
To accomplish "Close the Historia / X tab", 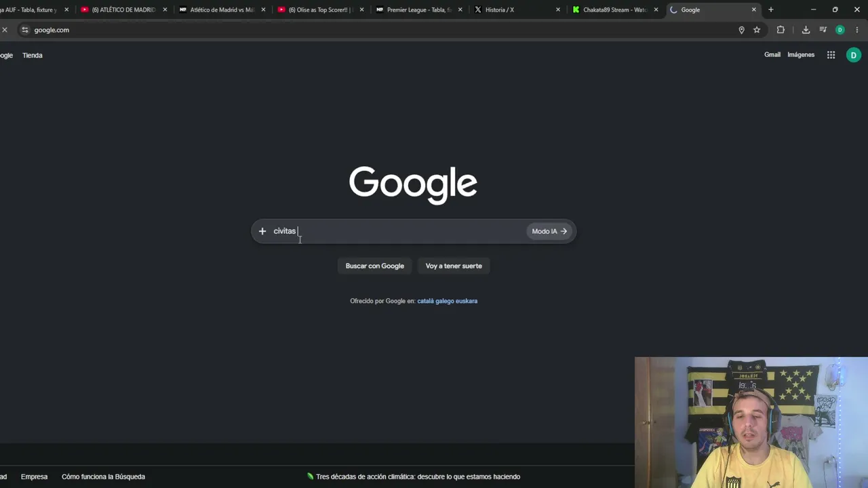I will click(558, 9).
